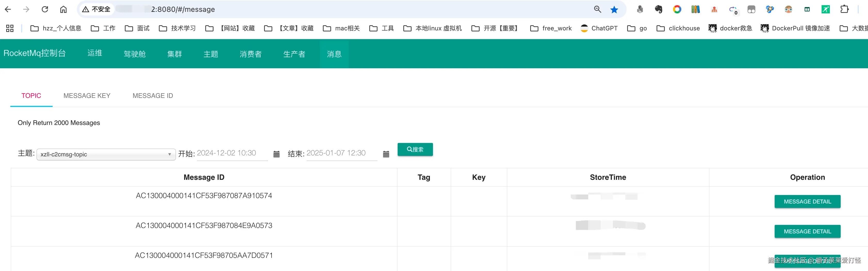The height and width of the screenshot is (271, 868).
Task: Click the blue bookmark star icon
Action: [614, 10]
